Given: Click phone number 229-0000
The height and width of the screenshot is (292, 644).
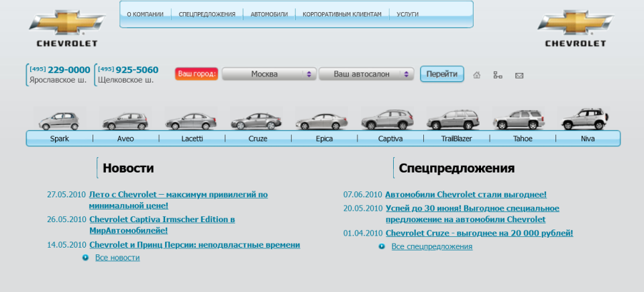Looking at the screenshot, I should (x=69, y=70).
